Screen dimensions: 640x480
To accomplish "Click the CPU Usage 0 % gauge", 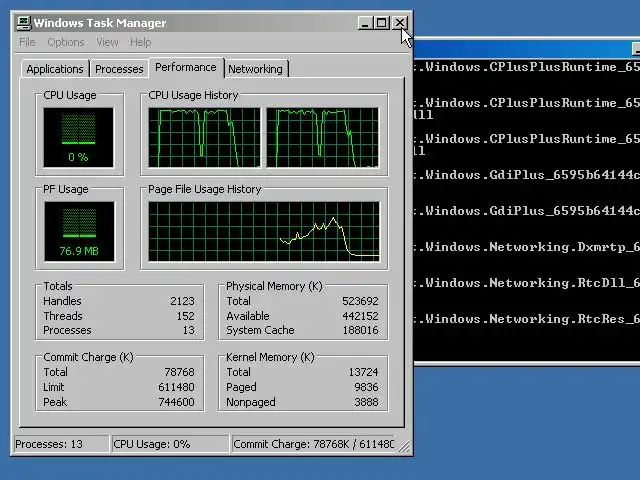I will (x=78, y=138).
